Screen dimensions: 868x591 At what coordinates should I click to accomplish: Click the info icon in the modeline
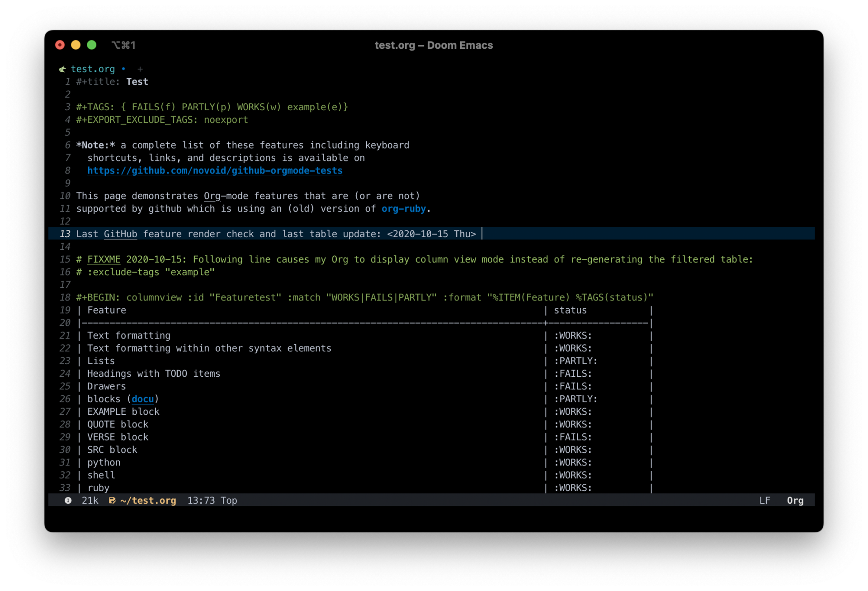68,500
